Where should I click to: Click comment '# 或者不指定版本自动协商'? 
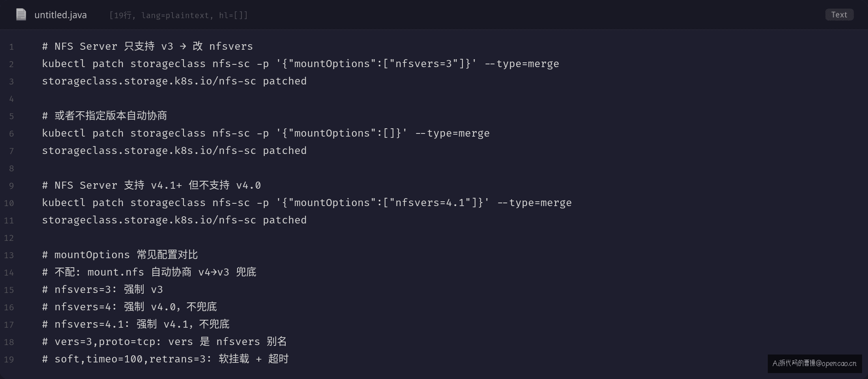click(x=105, y=116)
